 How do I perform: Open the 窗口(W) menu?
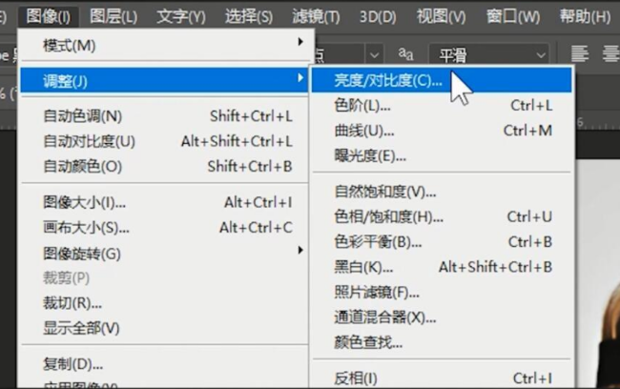(513, 17)
